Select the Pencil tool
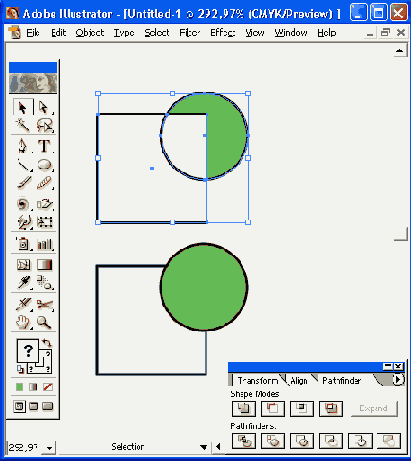This screenshot has width=411, height=461. [44, 183]
